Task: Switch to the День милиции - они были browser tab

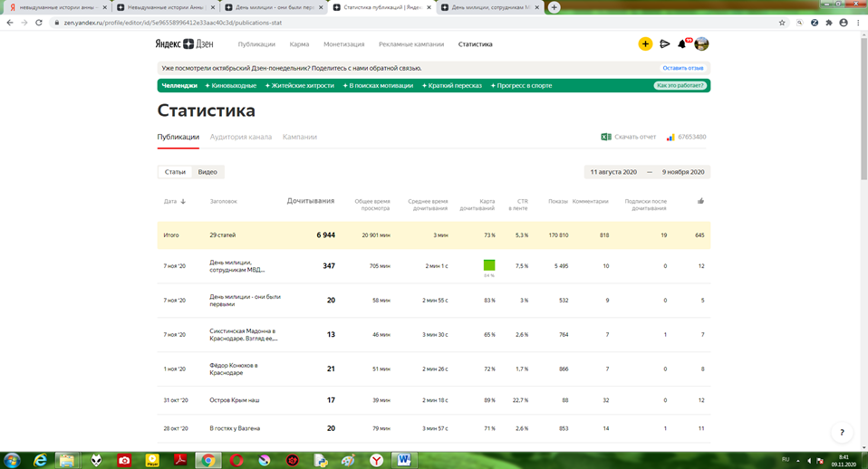Action: [x=274, y=7]
